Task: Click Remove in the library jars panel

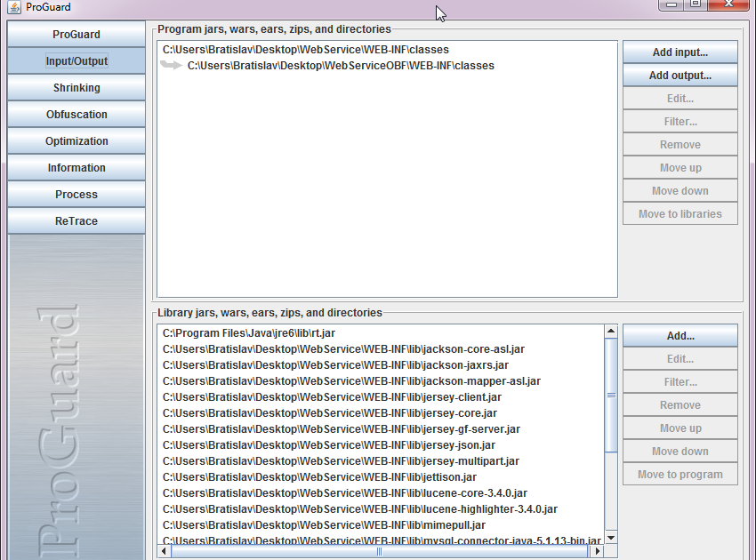Action: pyautogui.click(x=680, y=405)
